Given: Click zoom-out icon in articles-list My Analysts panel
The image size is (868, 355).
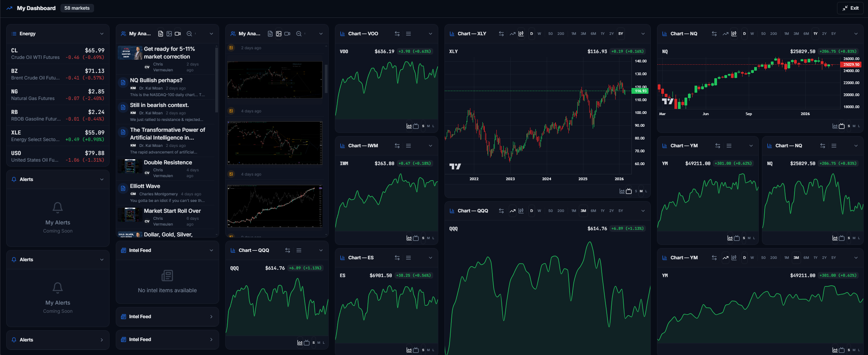Looking at the screenshot, I should click(189, 34).
